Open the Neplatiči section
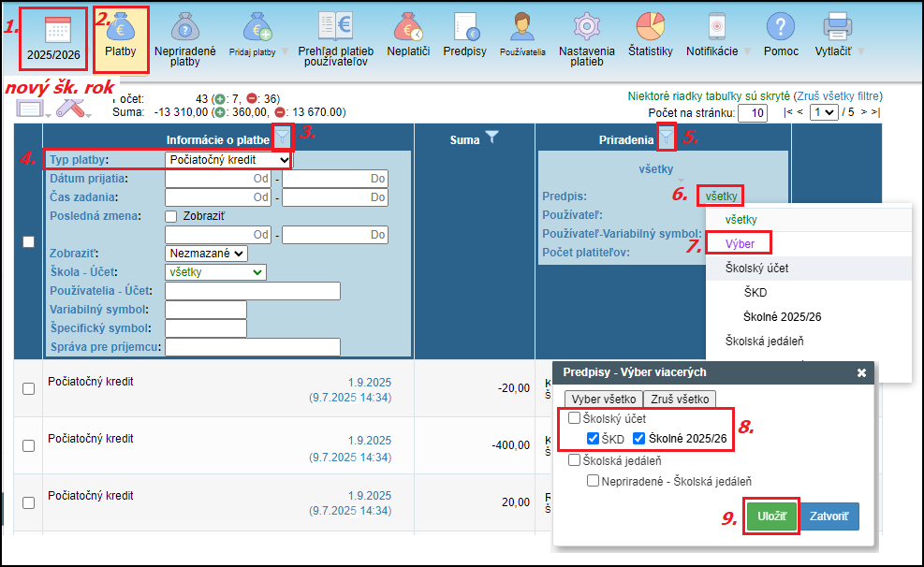924x567 pixels. 408,32
